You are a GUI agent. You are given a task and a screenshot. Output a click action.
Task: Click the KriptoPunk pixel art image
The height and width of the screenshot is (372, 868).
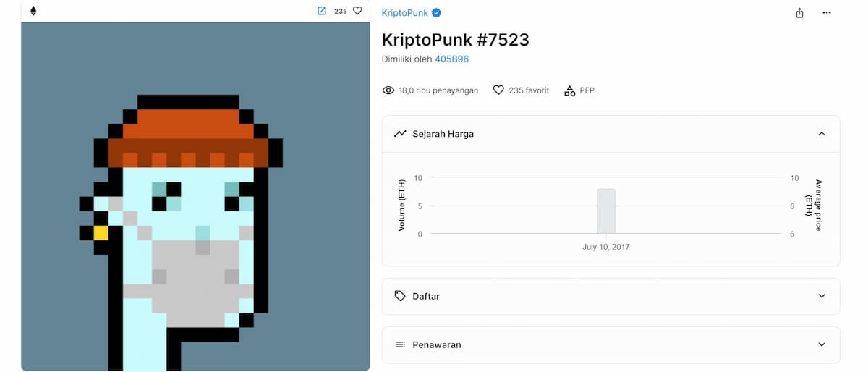[195, 196]
